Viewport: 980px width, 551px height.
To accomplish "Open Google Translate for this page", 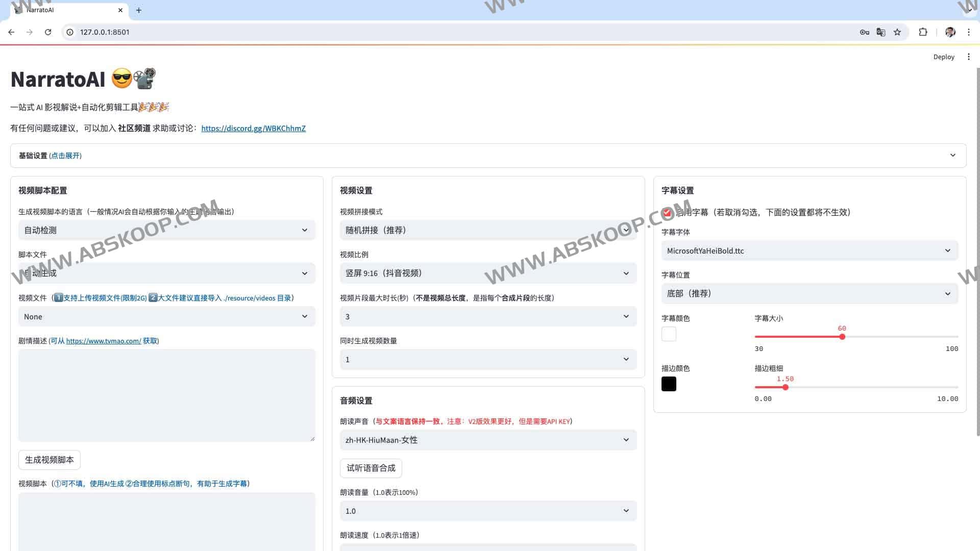I will (881, 32).
